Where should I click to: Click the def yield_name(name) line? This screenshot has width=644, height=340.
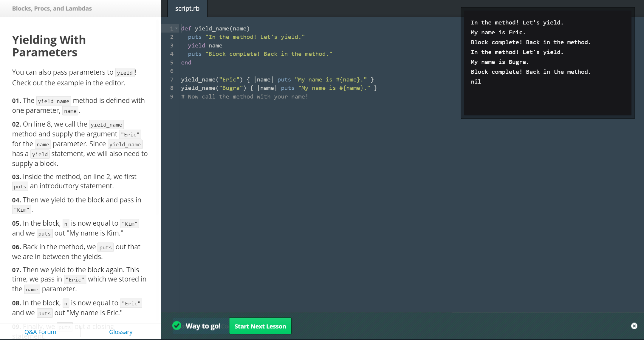point(215,28)
